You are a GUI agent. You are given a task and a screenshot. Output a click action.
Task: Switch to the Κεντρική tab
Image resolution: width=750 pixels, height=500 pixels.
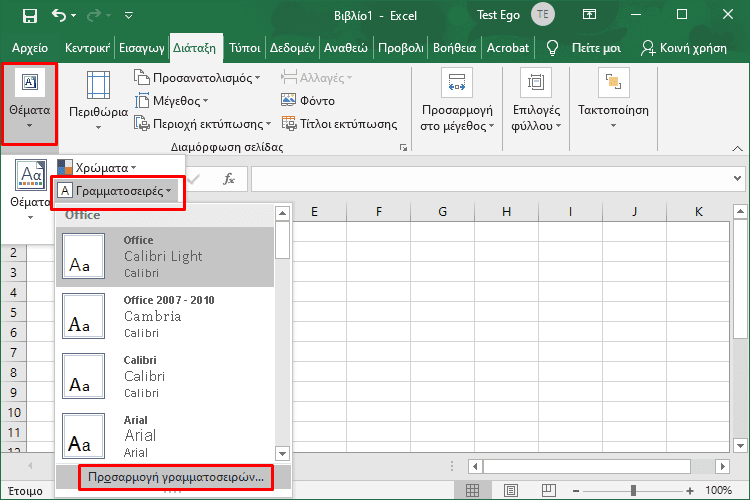click(x=87, y=48)
